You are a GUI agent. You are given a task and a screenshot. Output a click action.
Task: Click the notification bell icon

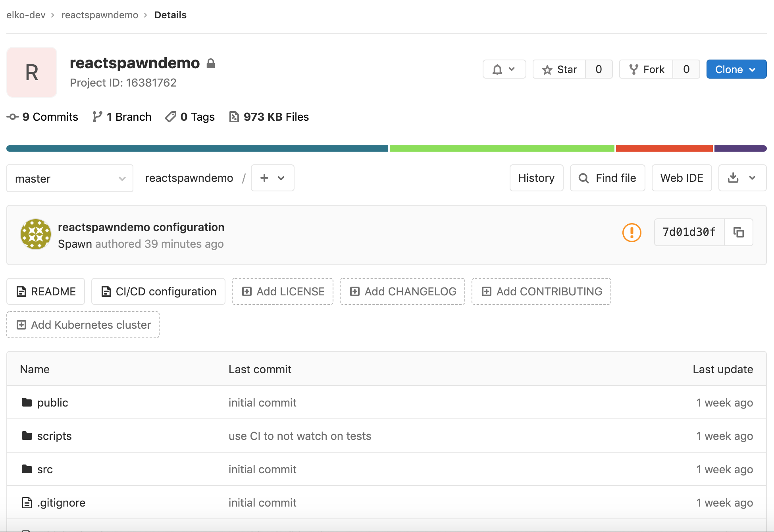(x=497, y=69)
